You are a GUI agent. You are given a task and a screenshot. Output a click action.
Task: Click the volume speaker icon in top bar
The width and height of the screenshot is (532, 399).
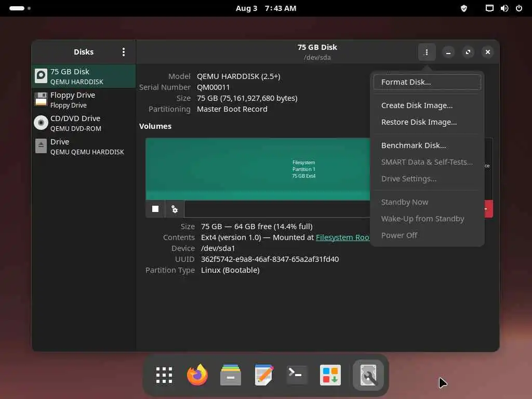coord(504,8)
